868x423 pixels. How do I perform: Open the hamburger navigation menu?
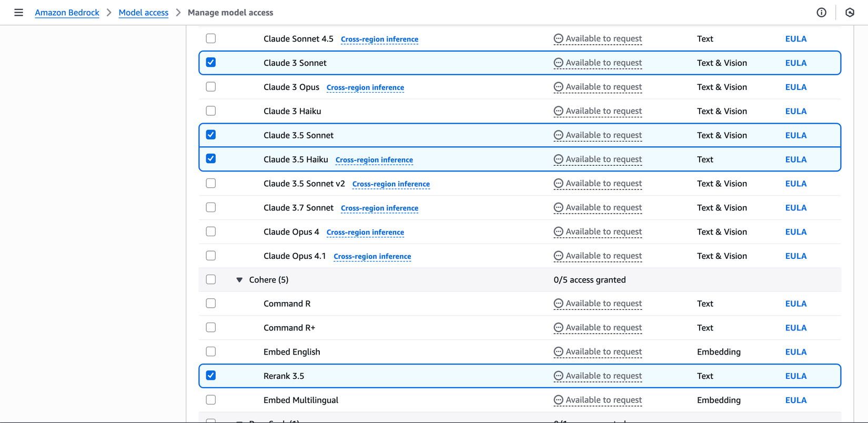coord(18,13)
